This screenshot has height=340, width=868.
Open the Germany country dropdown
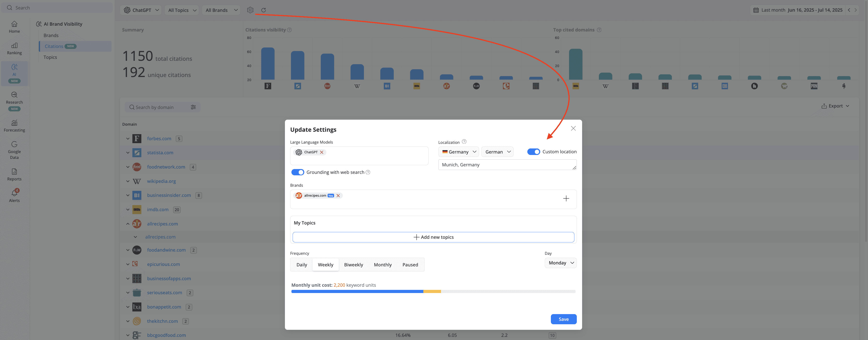tap(458, 152)
